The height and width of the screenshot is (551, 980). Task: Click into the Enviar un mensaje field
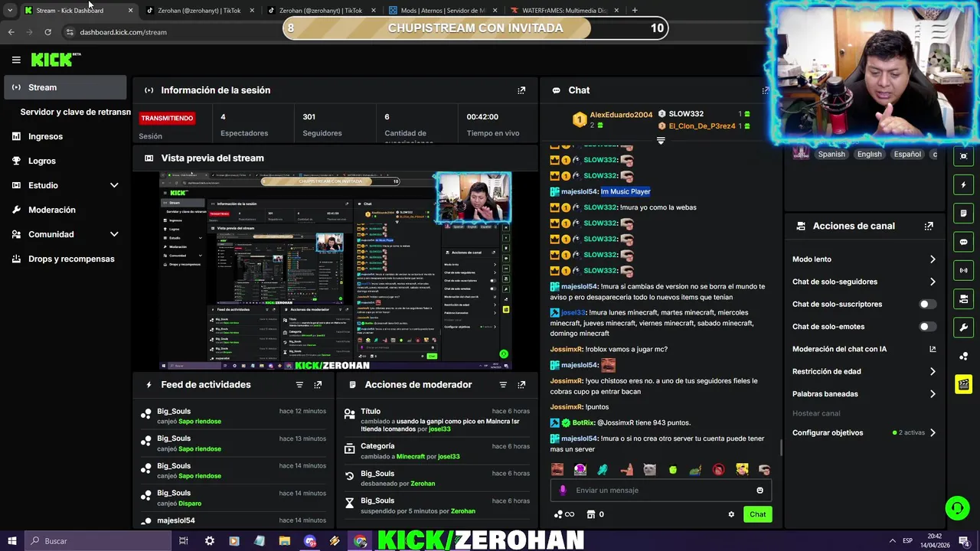[661, 491]
